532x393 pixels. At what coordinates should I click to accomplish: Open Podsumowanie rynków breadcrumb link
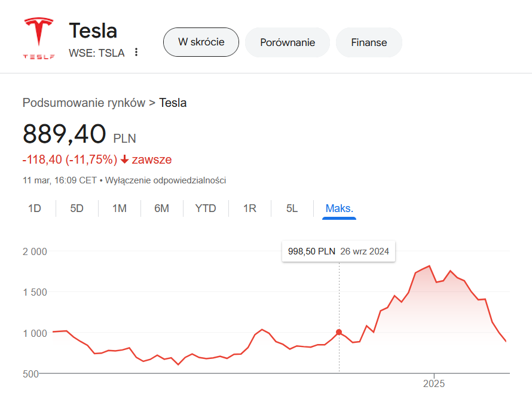[84, 103]
